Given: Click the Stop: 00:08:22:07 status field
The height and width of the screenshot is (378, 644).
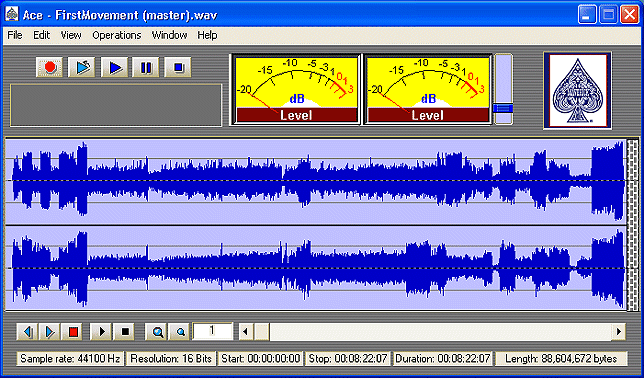Looking at the screenshot, I should point(348,359).
